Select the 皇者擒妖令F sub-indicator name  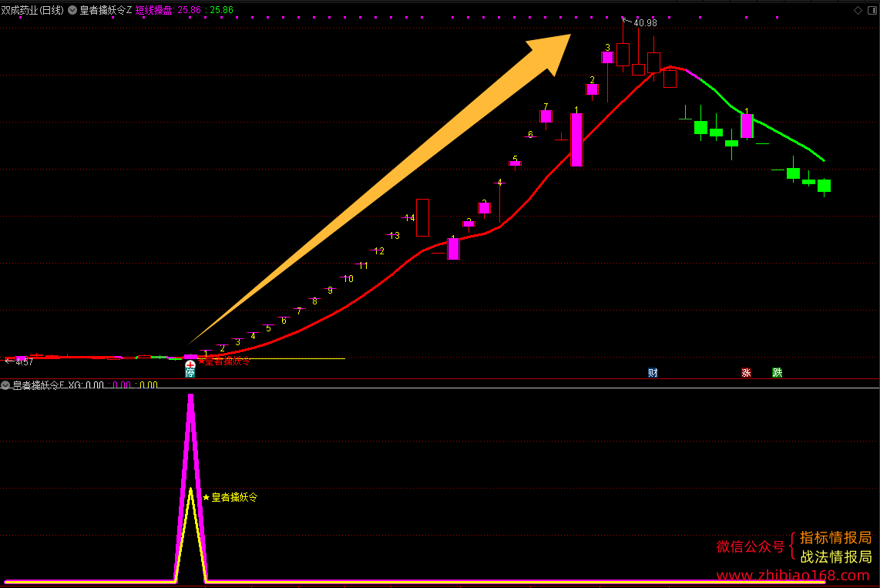pyautogui.click(x=39, y=385)
